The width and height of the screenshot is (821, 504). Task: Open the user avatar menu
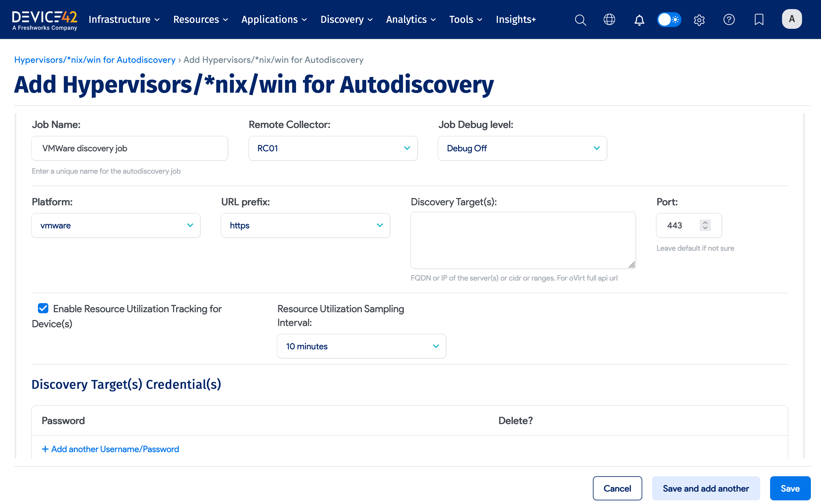tap(792, 19)
